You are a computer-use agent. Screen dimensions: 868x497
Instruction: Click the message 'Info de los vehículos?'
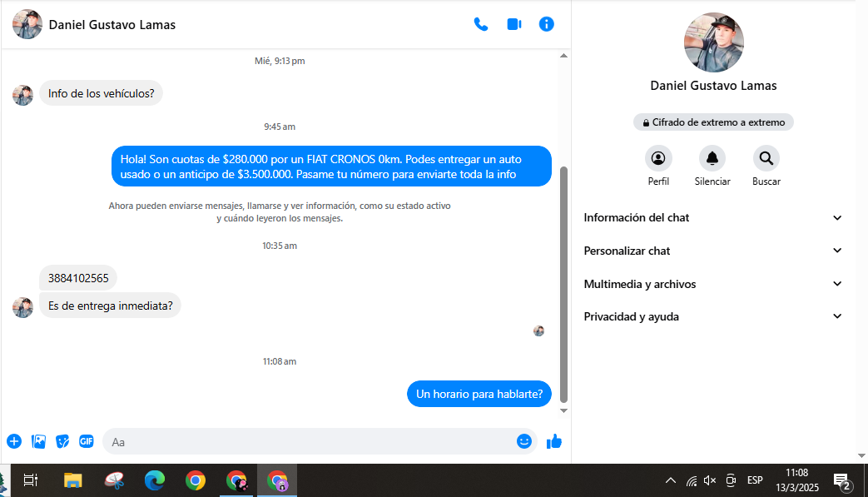click(x=101, y=93)
